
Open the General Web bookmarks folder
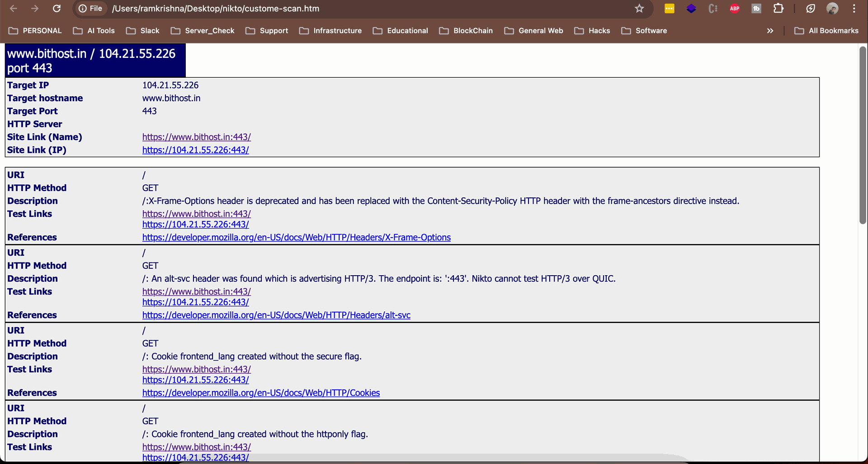[534, 31]
